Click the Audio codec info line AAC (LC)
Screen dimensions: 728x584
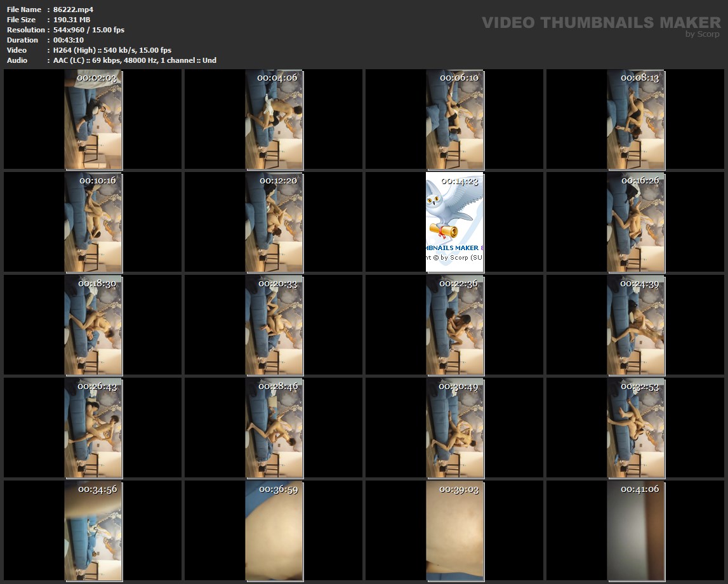coord(135,60)
